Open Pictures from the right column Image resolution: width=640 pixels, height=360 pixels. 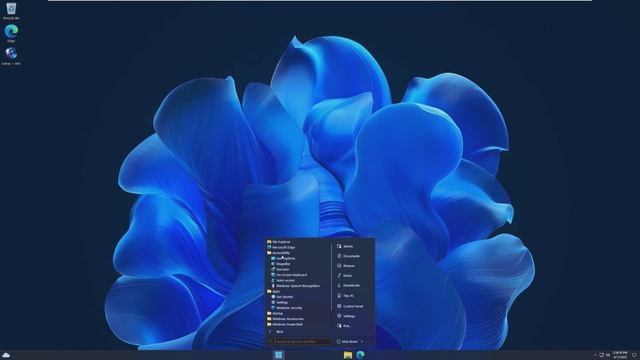pos(346,266)
